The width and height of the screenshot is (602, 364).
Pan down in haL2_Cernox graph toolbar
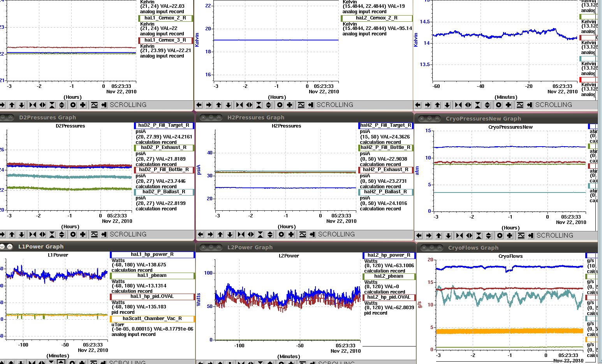[229, 105]
